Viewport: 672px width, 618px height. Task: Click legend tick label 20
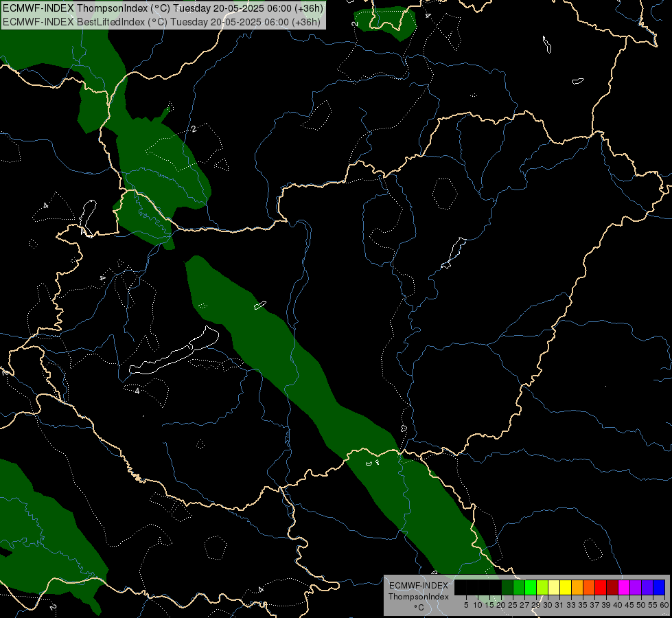tap(501, 605)
